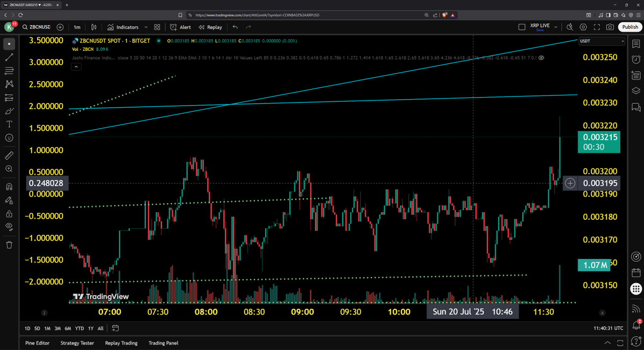Select the 1M date range
This screenshot has width=644, height=350.
[47, 328]
